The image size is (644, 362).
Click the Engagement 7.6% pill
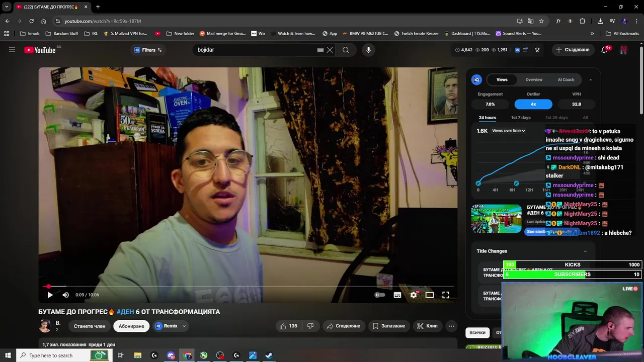(x=490, y=104)
